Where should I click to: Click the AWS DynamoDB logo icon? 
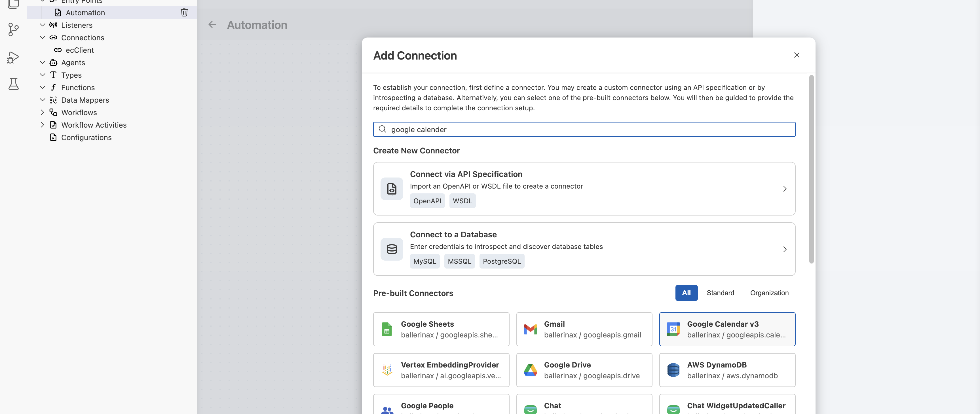(x=673, y=370)
